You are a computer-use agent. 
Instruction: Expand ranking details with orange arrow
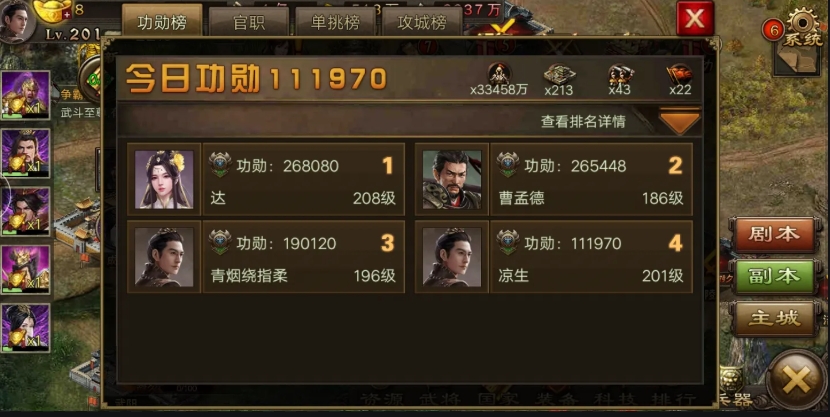coord(680,121)
